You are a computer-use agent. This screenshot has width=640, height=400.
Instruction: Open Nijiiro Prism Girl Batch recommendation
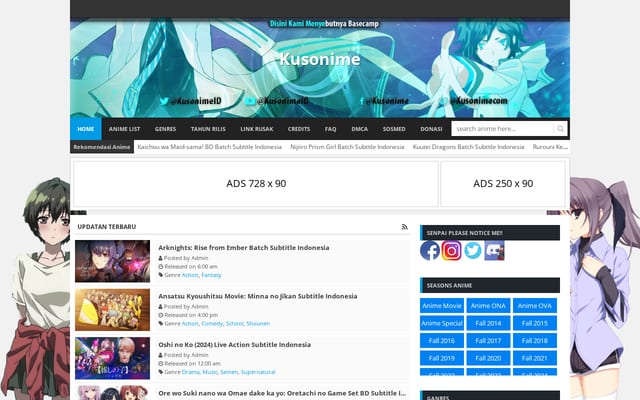pyautogui.click(x=347, y=147)
